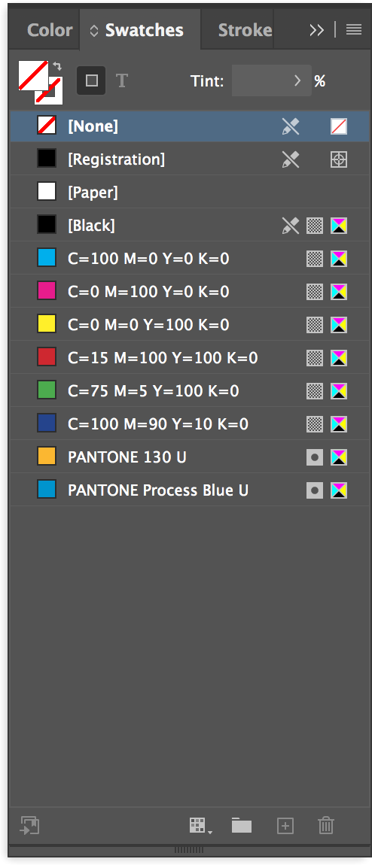The width and height of the screenshot is (372, 868).
Task: Delete swatch using trash icon
Action: point(326,825)
